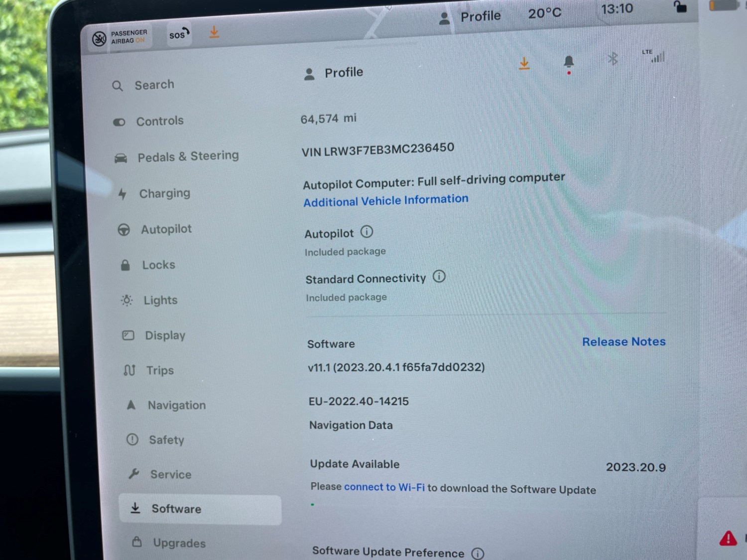Click the sun-shaped Lights icon
Image resolution: width=747 pixels, height=560 pixels.
[126, 300]
